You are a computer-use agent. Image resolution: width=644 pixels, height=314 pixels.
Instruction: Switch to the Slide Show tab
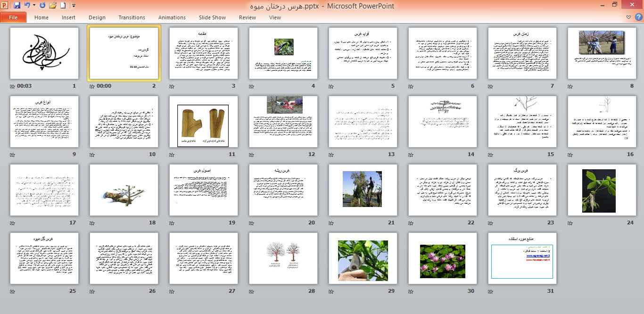212,17
